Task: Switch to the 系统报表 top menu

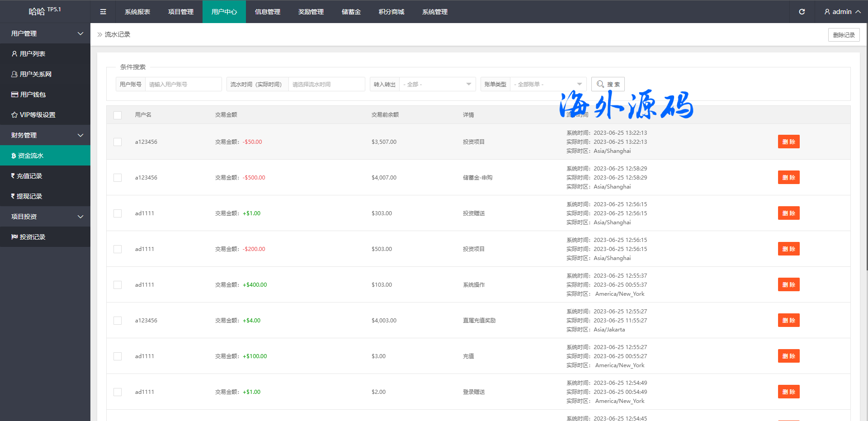Action: [x=137, y=12]
